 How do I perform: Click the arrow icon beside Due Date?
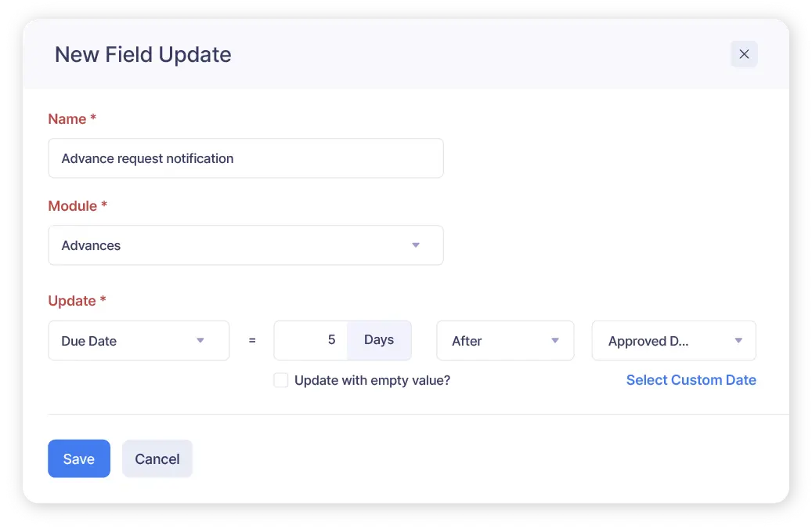[x=200, y=340]
